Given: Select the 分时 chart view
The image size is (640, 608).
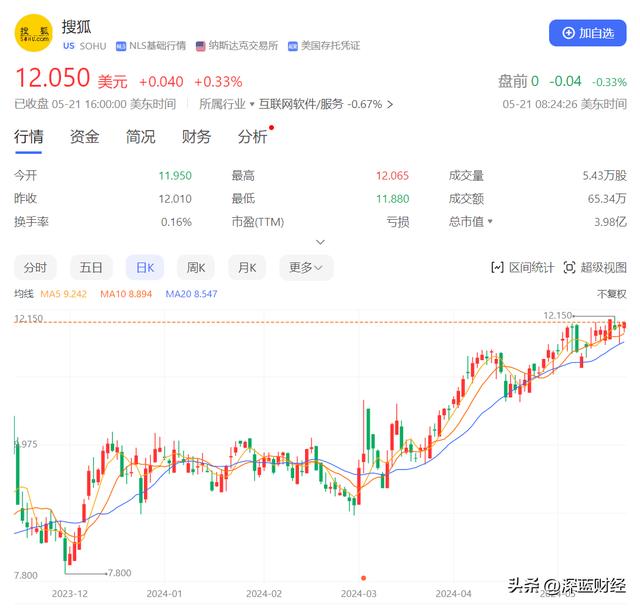Looking at the screenshot, I should click(x=35, y=268).
